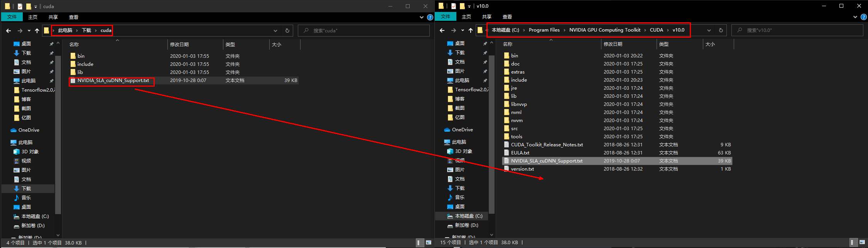
Task: Open 共享 tab in cuda window
Action: [x=53, y=17]
